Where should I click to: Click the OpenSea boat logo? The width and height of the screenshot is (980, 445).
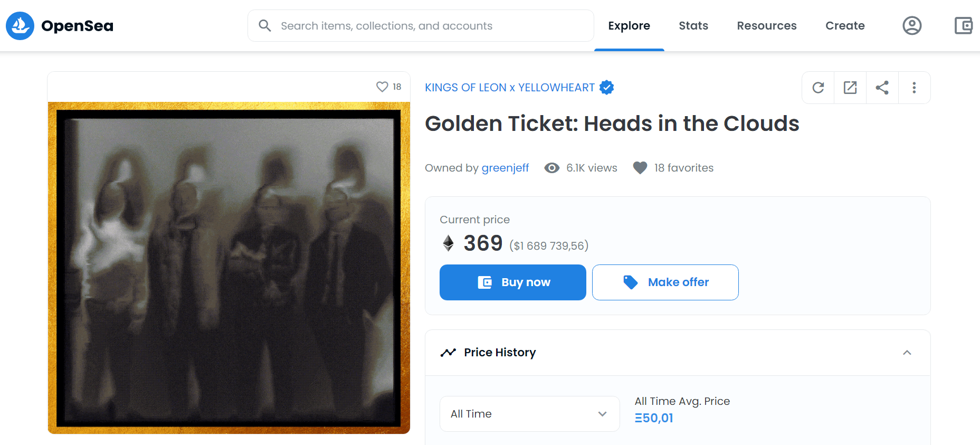20,25
